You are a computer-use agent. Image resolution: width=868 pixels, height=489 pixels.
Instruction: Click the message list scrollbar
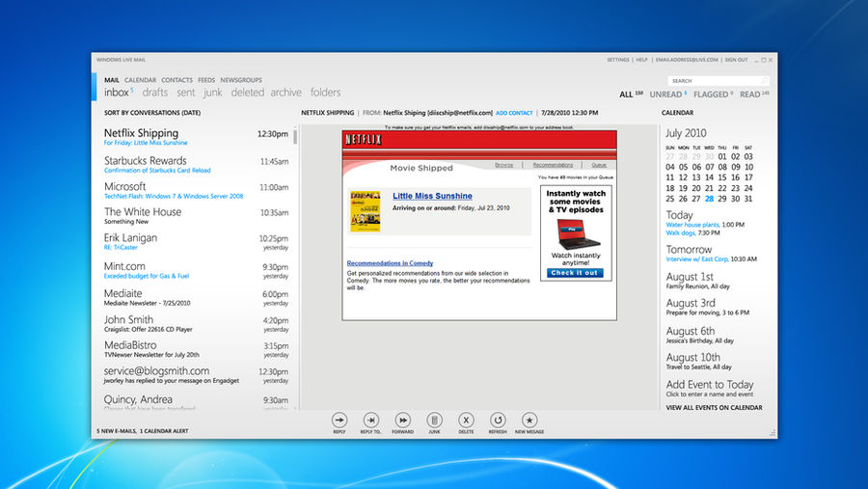tap(296, 137)
